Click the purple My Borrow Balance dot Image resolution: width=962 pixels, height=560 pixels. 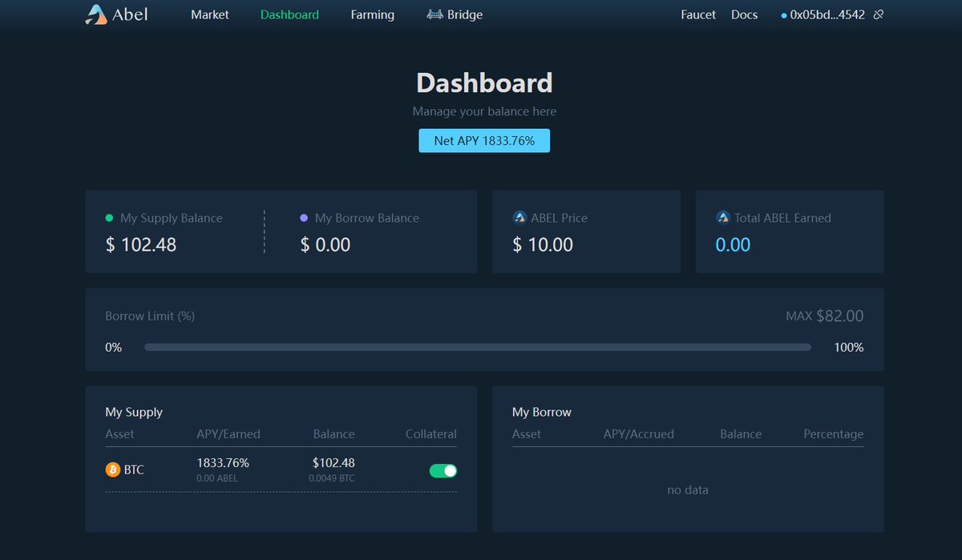(x=304, y=217)
